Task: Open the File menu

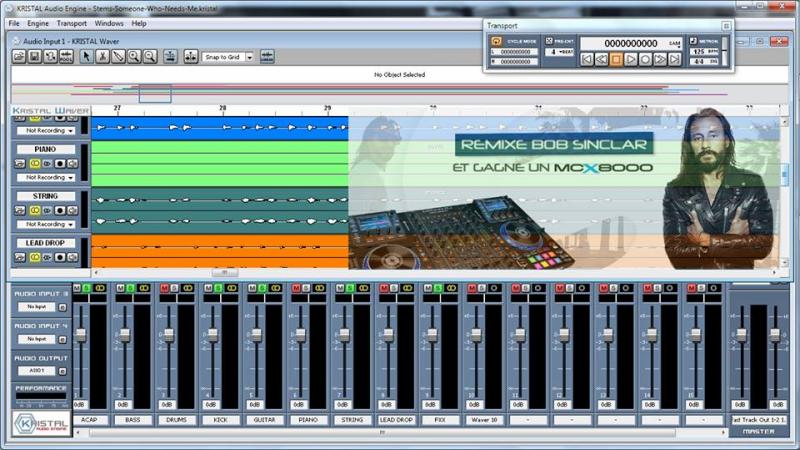Action: 14,23
